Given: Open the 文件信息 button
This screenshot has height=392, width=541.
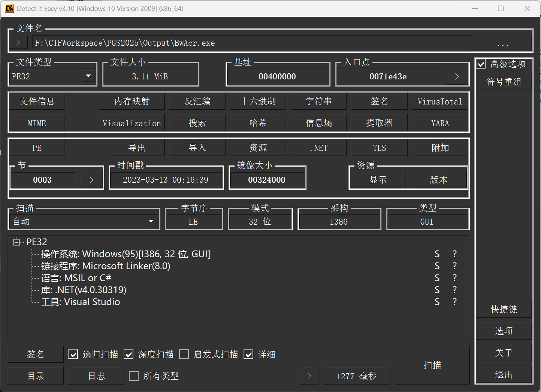Looking at the screenshot, I should pyautogui.click(x=37, y=101).
